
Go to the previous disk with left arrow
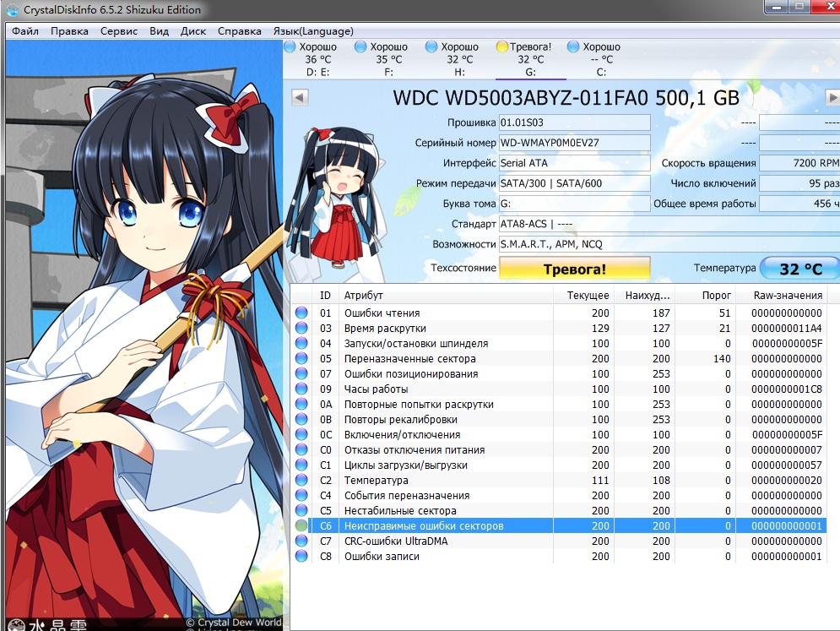(x=300, y=98)
